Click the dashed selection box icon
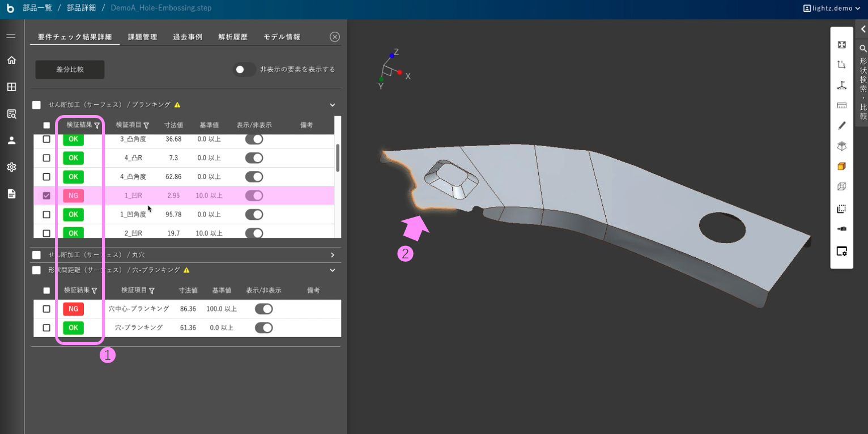The width and height of the screenshot is (868, 434). (x=842, y=209)
